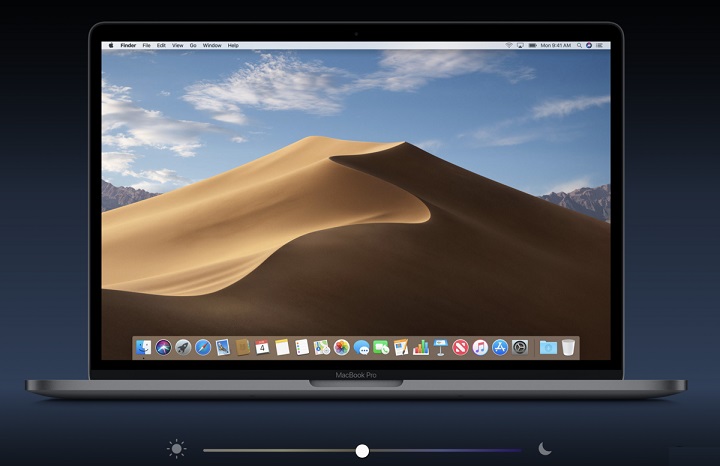The image size is (720, 466).
Task: Open the Apple menu
Action: pyautogui.click(x=109, y=46)
